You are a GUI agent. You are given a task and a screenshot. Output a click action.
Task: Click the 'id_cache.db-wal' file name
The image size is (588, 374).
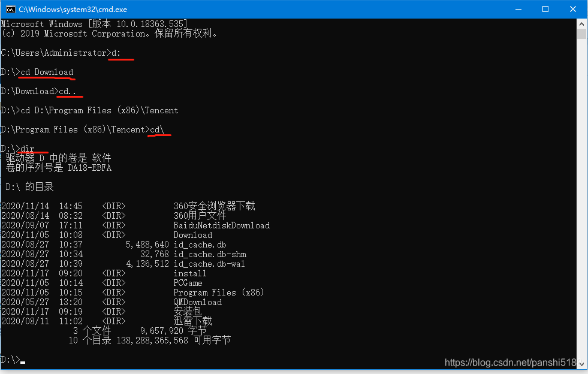pos(209,264)
